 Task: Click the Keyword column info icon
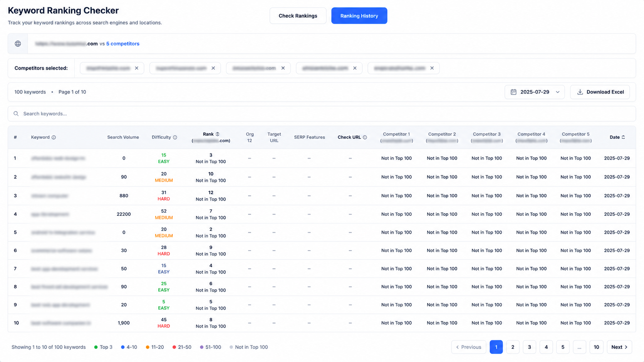54,137
